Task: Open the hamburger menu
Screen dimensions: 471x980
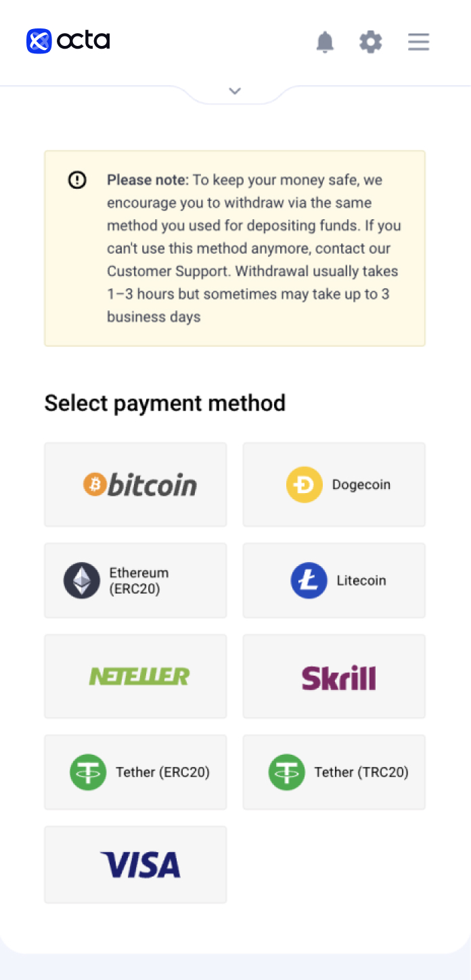Action: (x=419, y=42)
